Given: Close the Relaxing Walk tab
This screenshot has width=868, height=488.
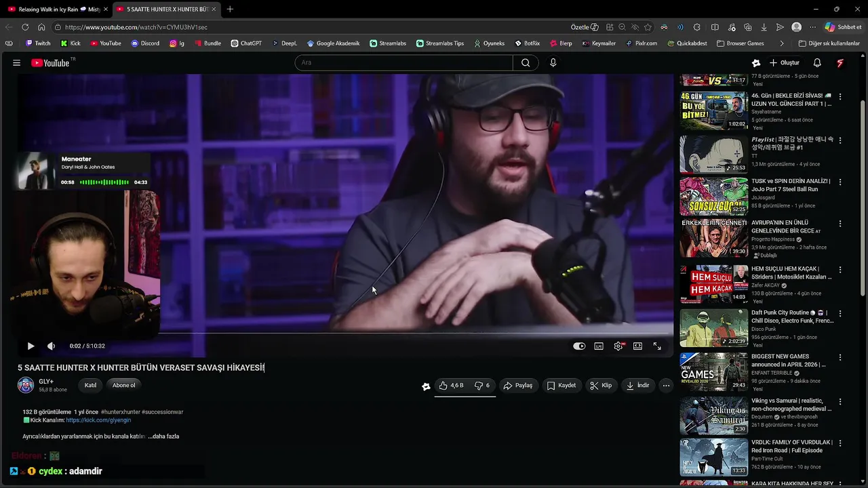Looking at the screenshot, I should coord(105,9).
